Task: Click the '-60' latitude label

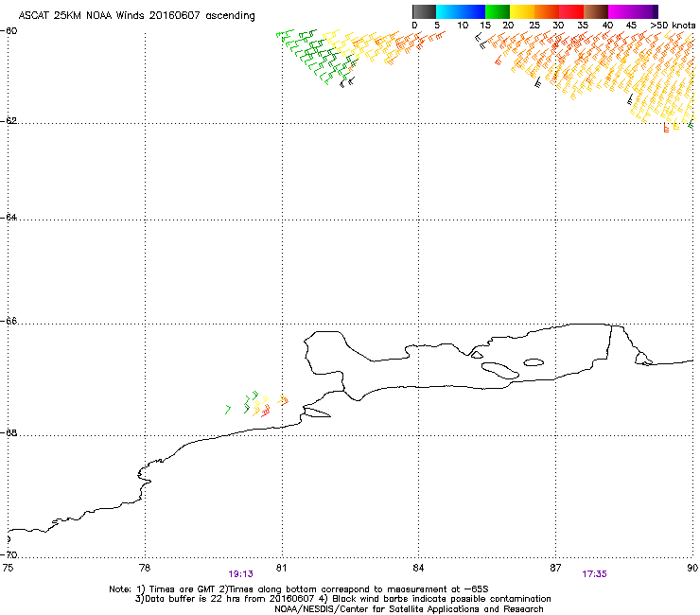Action: [x=9, y=31]
